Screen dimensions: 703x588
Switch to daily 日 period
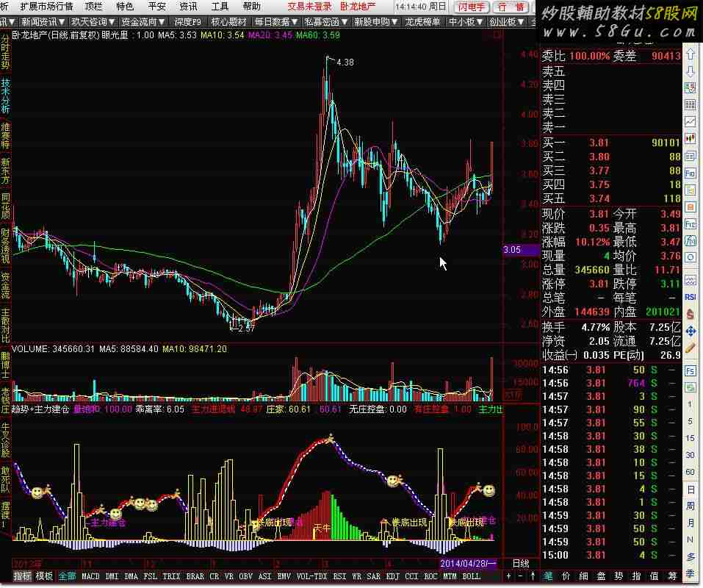coord(691,490)
